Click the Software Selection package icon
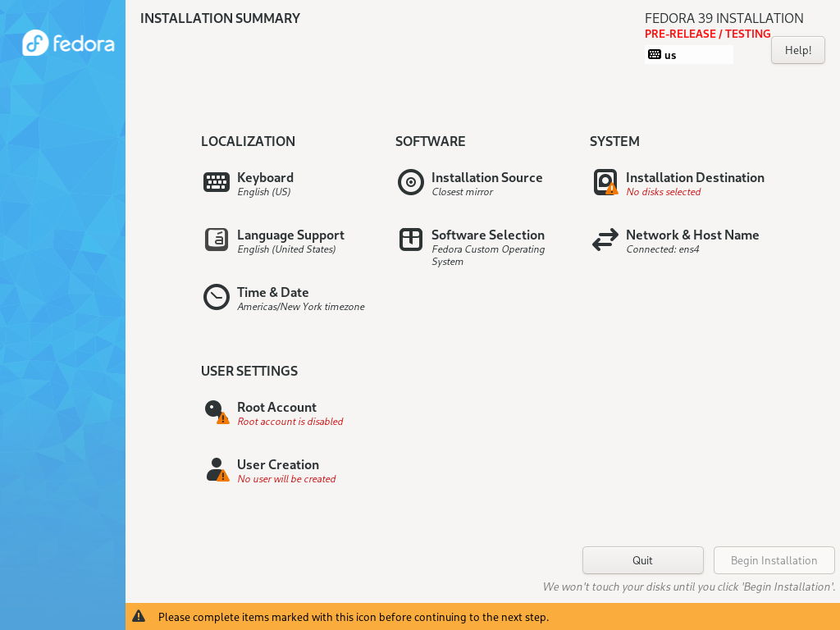The height and width of the screenshot is (630, 840). click(411, 240)
